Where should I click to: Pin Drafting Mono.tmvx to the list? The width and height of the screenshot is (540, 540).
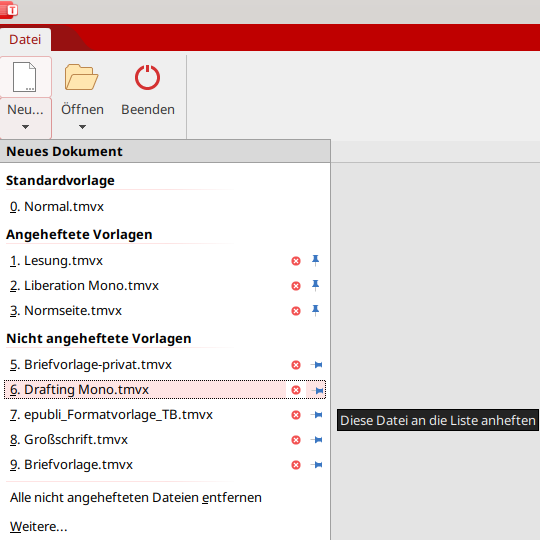pyautogui.click(x=316, y=390)
